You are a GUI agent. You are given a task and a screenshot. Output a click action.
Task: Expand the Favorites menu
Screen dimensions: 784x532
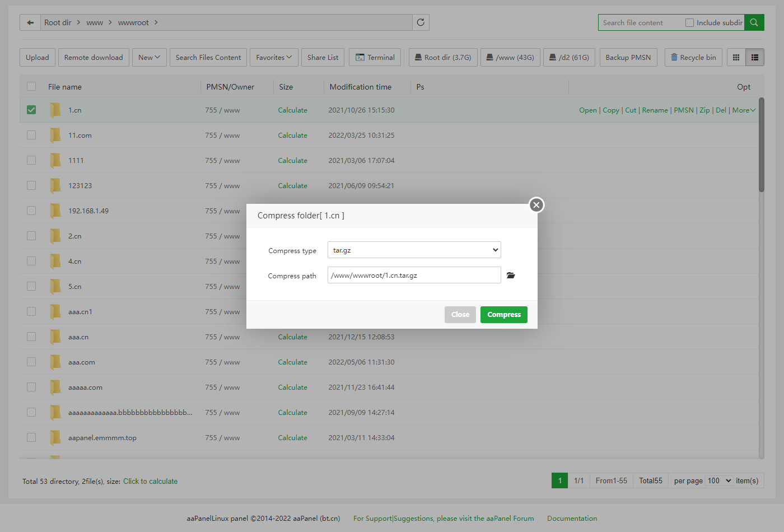(x=274, y=57)
